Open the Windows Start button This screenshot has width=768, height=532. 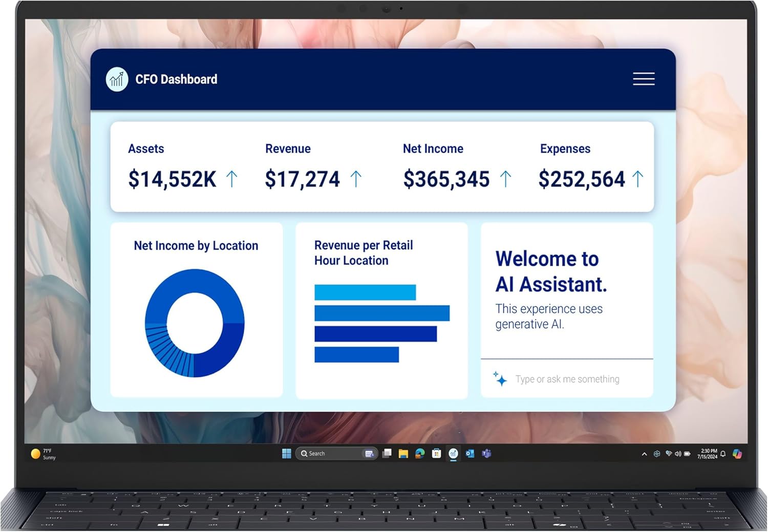(287, 454)
